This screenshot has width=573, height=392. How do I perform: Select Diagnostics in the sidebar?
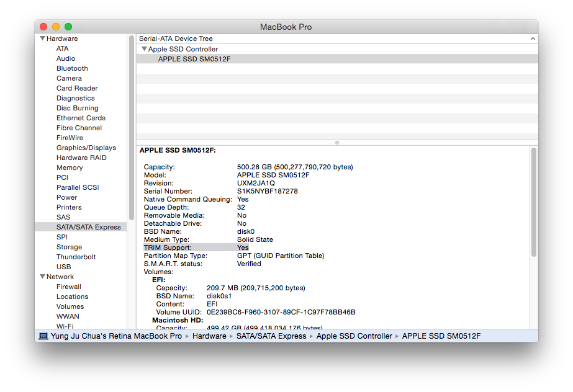click(76, 98)
